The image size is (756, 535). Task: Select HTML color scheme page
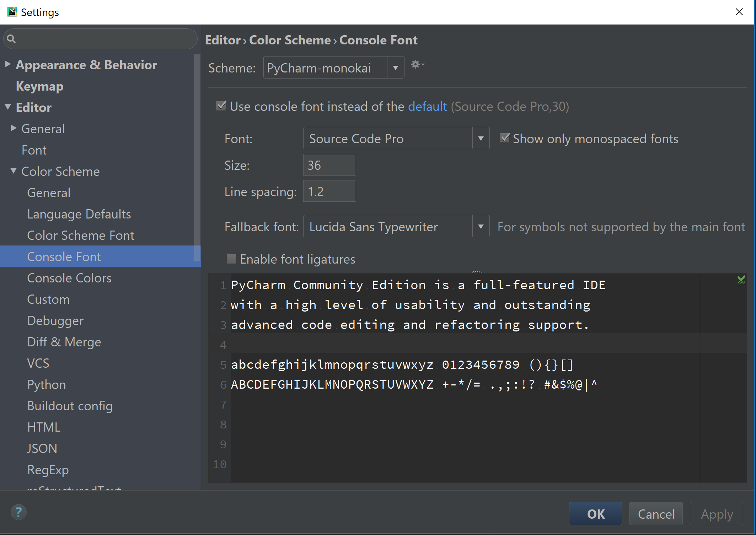tap(44, 427)
